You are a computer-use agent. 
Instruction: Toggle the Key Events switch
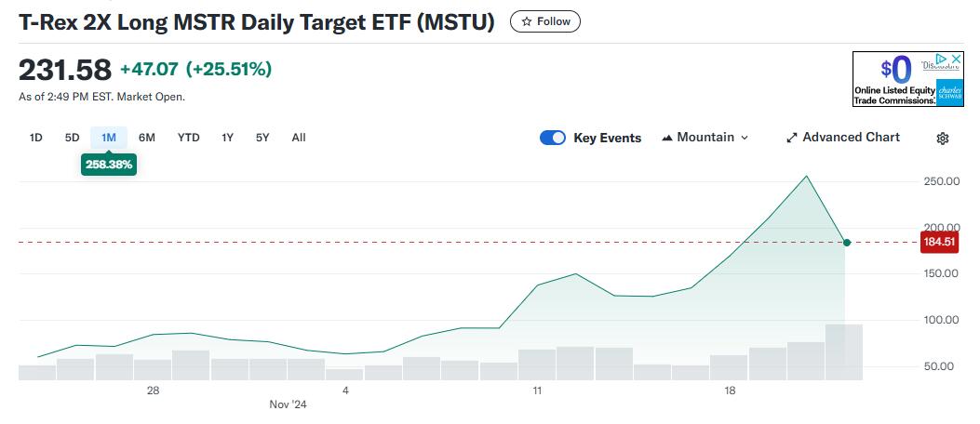(x=553, y=138)
